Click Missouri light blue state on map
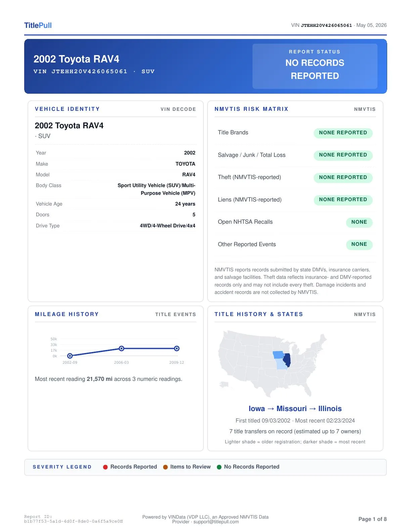 [281, 364]
